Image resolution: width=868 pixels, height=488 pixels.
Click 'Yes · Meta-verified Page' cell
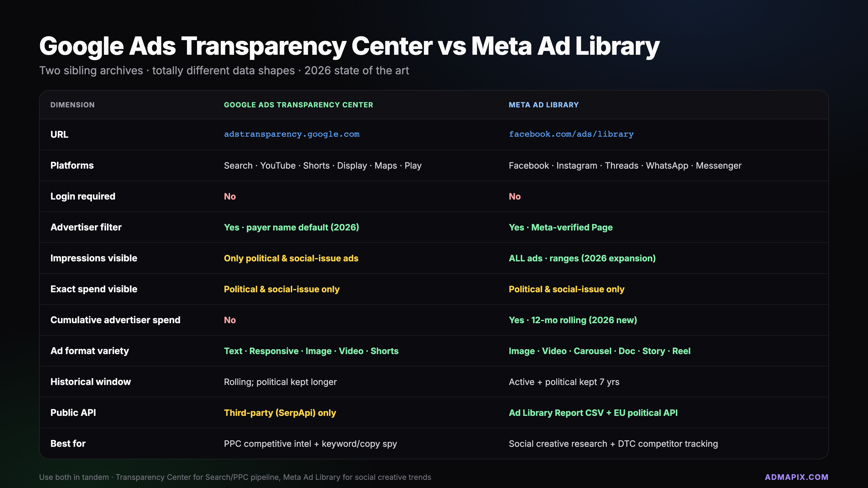(560, 227)
